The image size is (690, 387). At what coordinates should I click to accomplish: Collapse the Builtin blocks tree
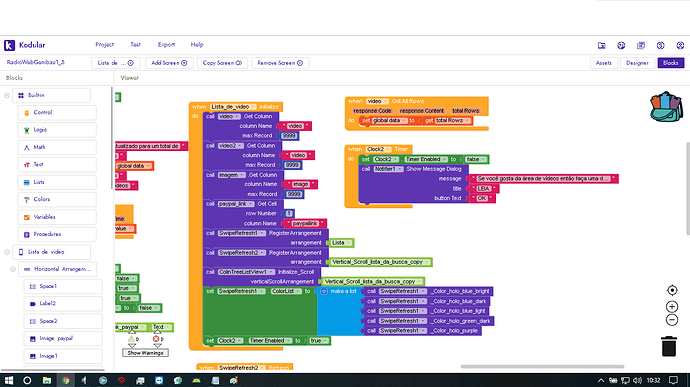(7, 95)
